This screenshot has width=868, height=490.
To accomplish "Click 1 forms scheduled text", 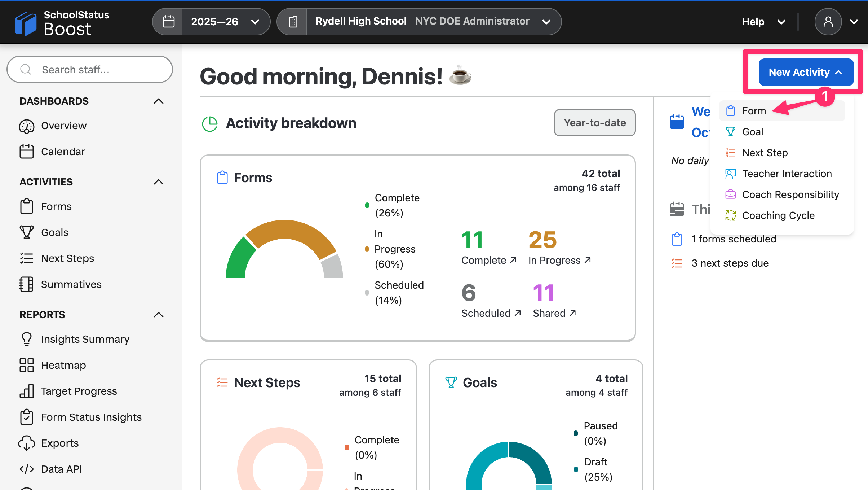I will [x=734, y=239].
